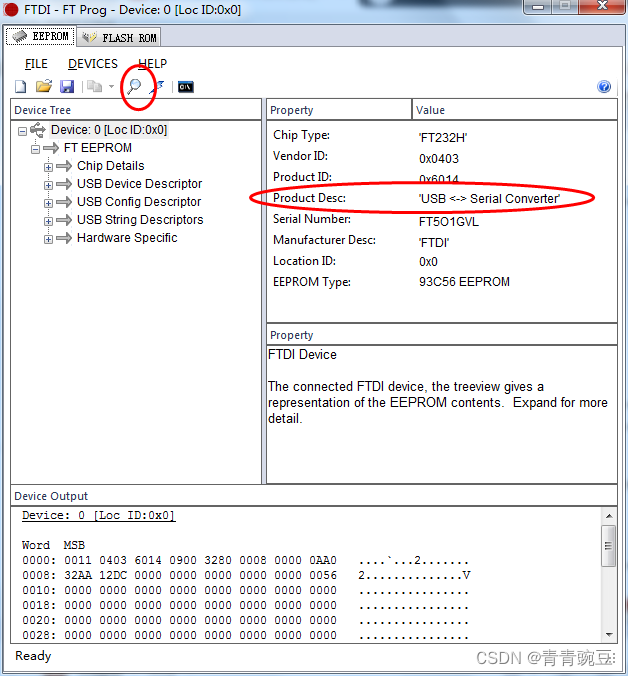Viewport: 628px width, 676px height.
Task: Click the Value column header
Action: click(515, 110)
